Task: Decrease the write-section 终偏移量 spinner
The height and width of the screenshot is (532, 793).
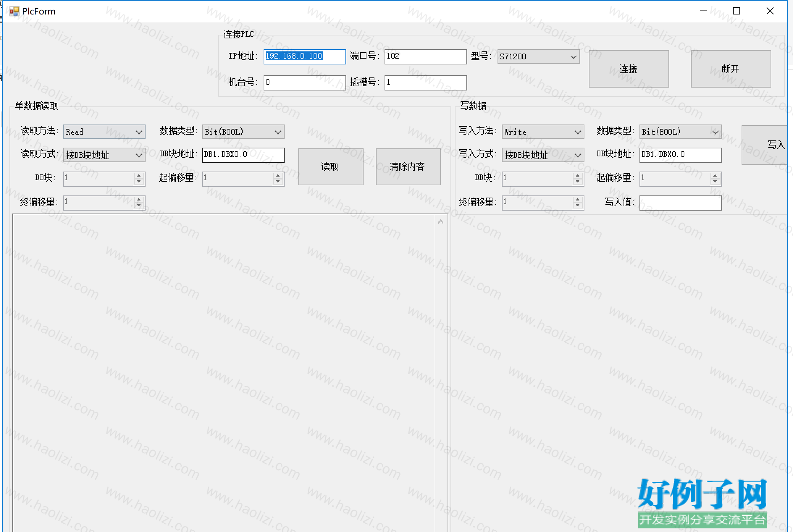Action: tap(578, 206)
